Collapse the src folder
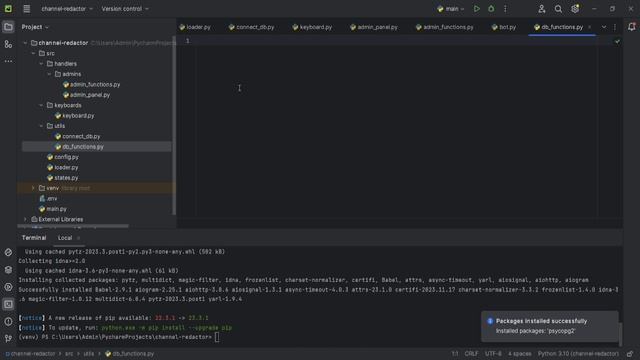 [x=33, y=53]
